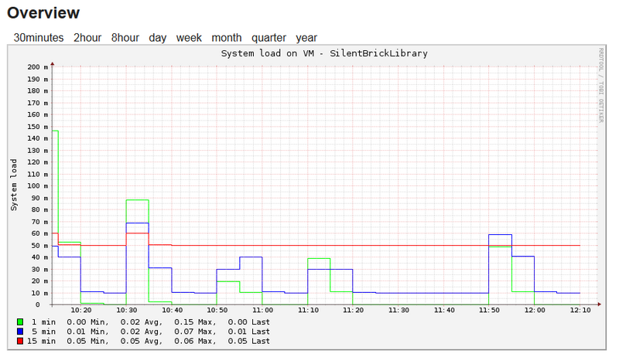Show the year graph

pyautogui.click(x=306, y=37)
